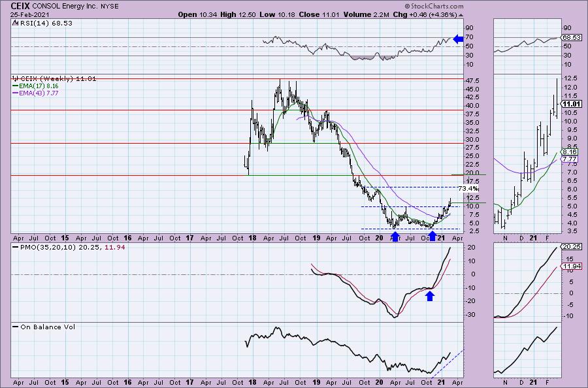
Task: Click the 20.25 PMO tag on right axis
Action: point(572,247)
